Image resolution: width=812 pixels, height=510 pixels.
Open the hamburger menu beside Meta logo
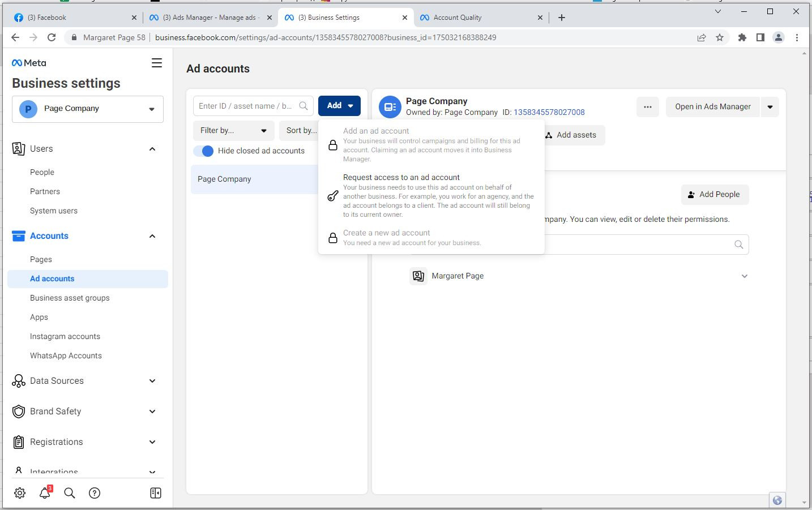click(x=157, y=63)
